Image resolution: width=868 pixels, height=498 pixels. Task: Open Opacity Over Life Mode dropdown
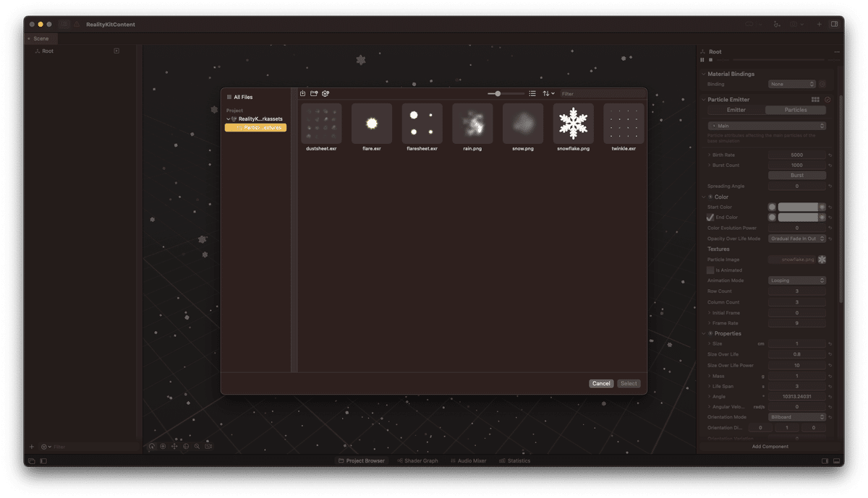point(797,239)
